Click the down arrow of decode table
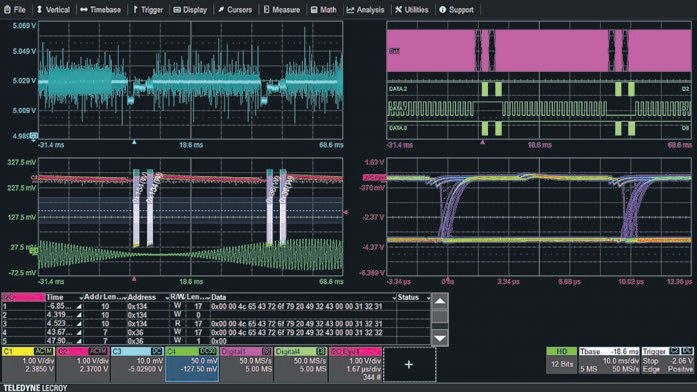 440,338
